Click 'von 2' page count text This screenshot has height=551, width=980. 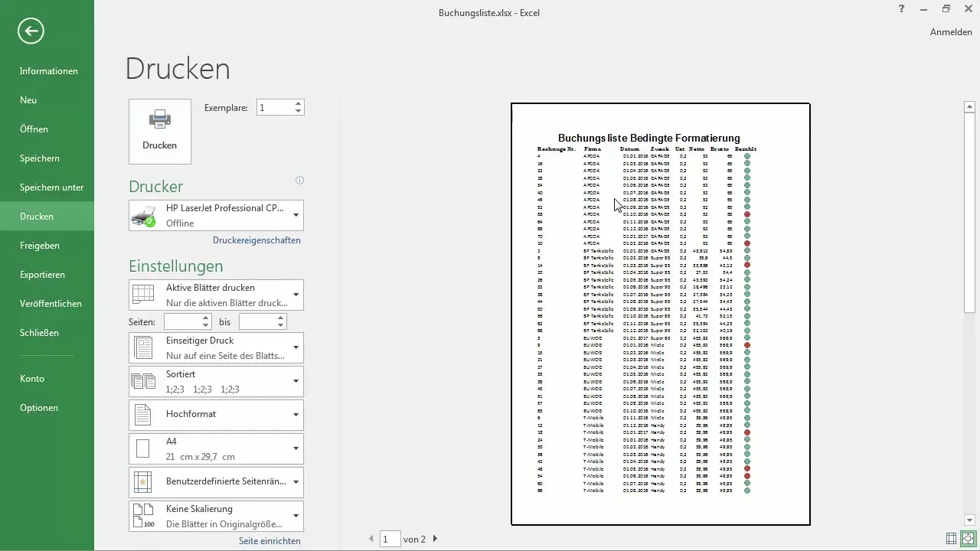pos(415,540)
